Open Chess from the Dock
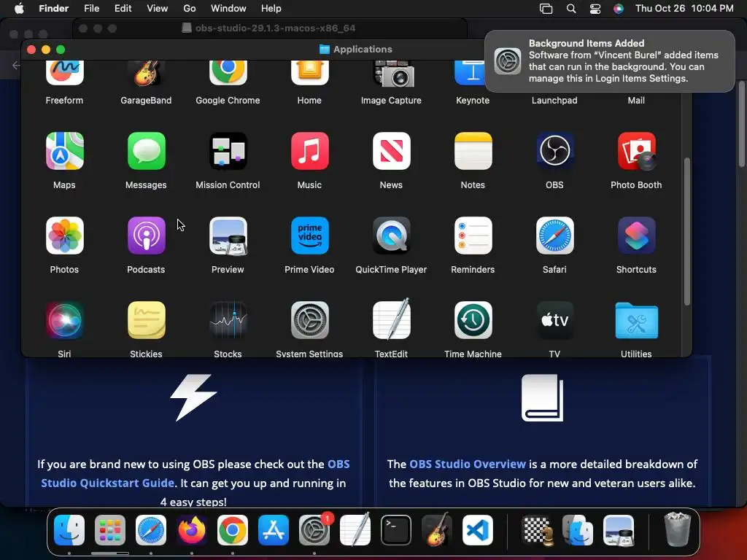The height and width of the screenshot is (560, 747). coord(538,530)
